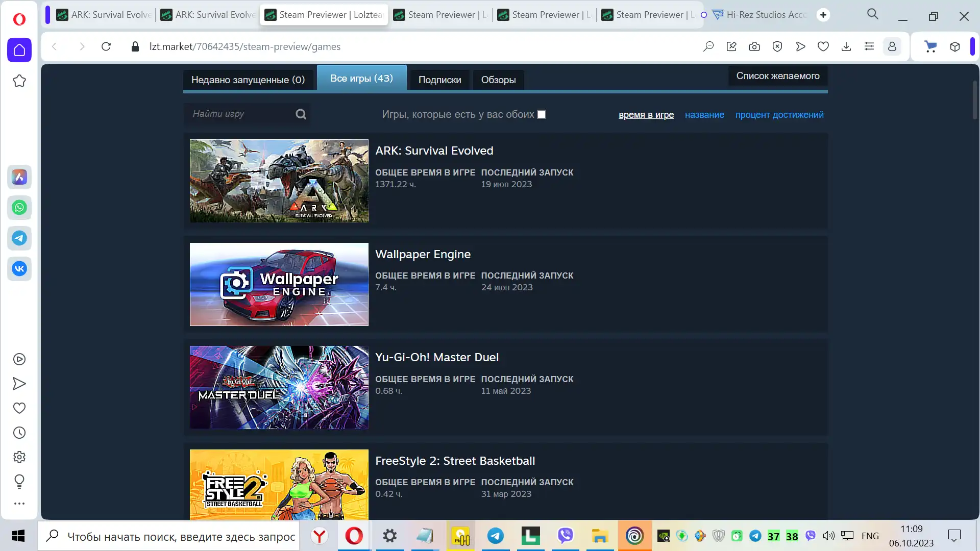Click the address bar lock icon
980x551 pixels.
point(135,46)
